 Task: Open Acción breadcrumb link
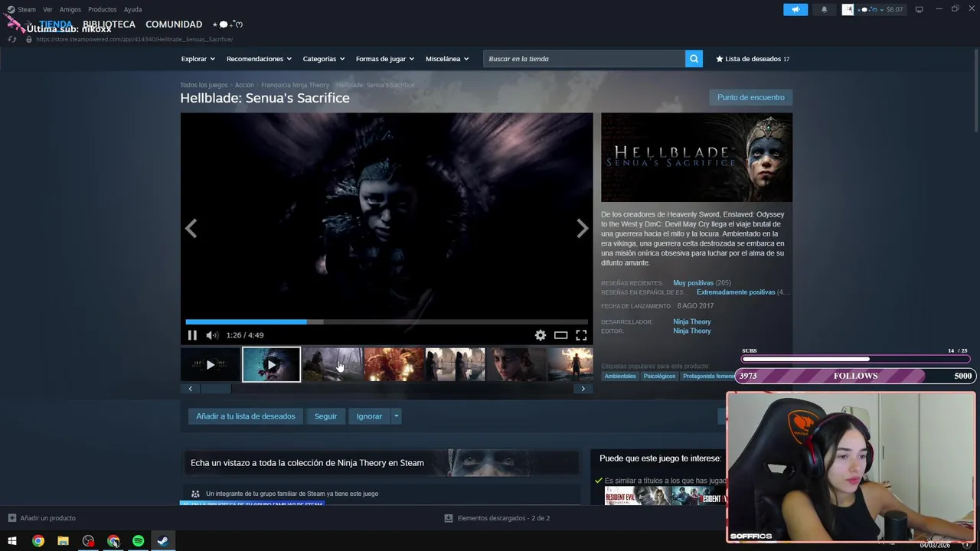click(244, 85)
